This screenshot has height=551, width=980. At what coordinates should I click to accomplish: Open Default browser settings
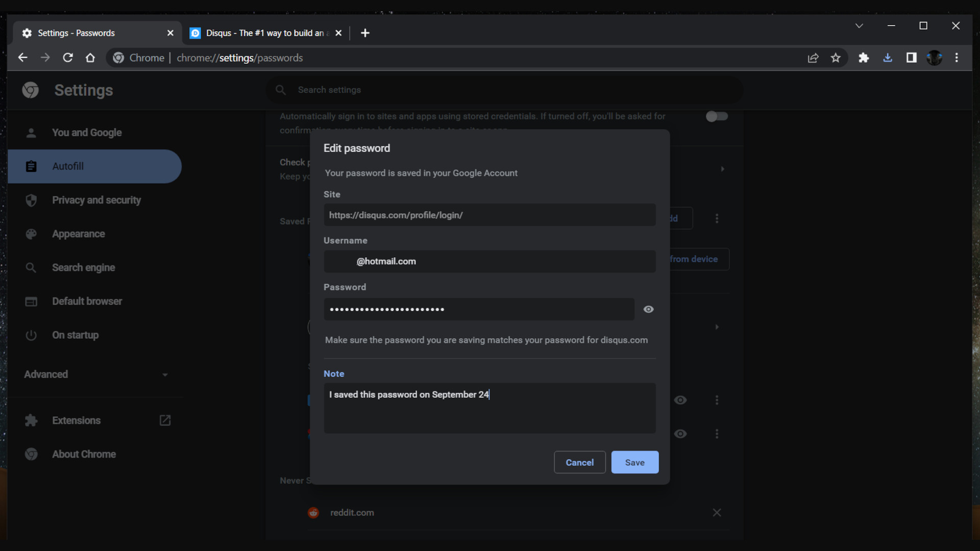[95, 301]
